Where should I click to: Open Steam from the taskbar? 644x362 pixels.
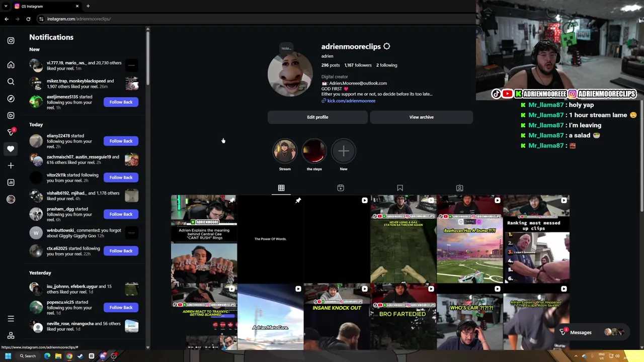80,356
